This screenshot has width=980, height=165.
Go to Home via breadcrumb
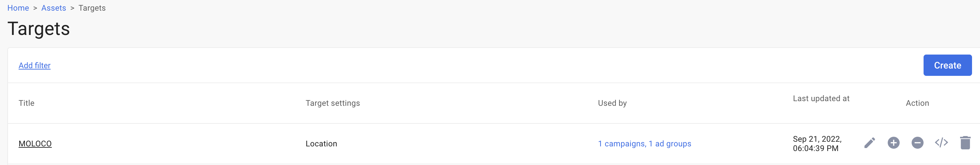click(18, 8)
